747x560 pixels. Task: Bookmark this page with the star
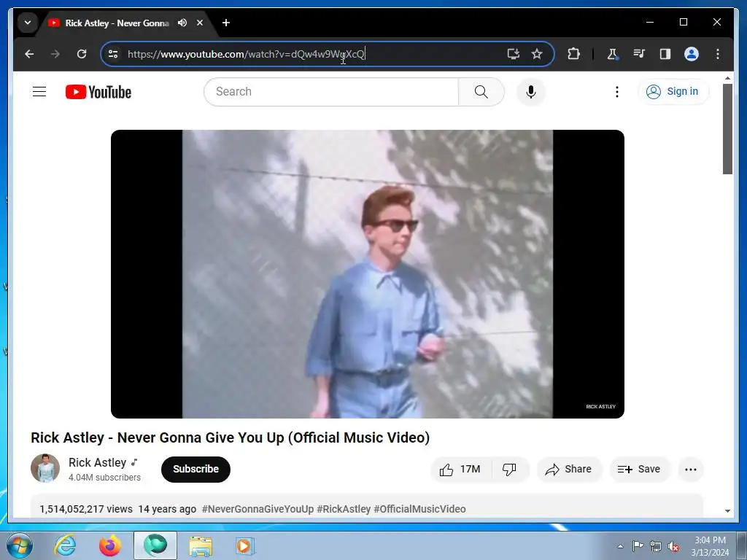click(x=537, y=54)
